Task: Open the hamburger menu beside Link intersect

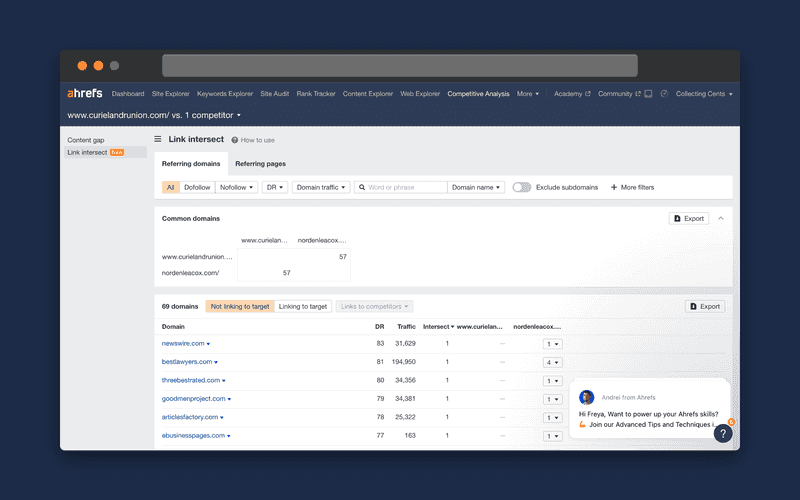Action: point(158,139)
